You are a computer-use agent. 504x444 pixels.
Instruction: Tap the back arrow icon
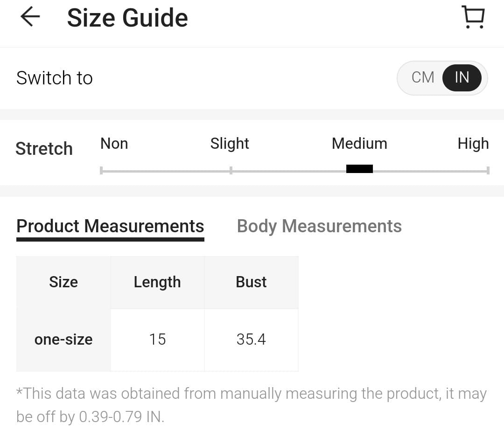pos(30,17)
